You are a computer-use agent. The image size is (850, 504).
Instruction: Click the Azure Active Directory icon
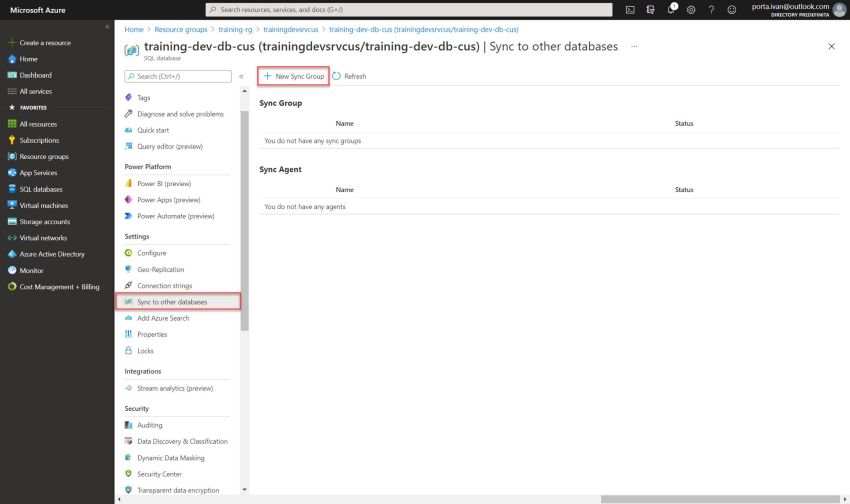click(12, 254)
